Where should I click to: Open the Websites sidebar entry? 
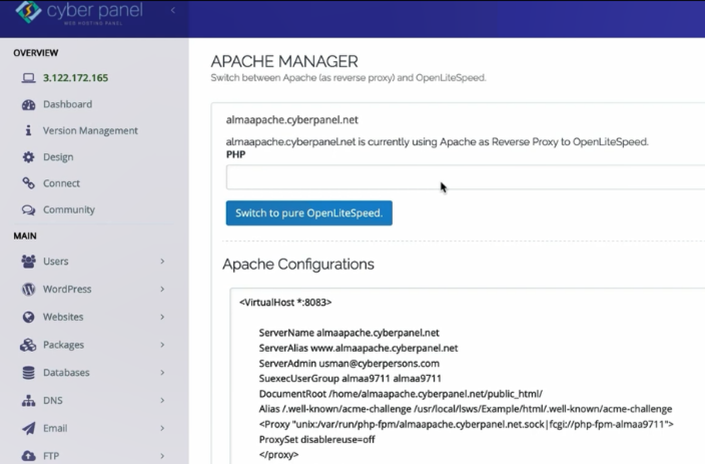click(63, 317)
